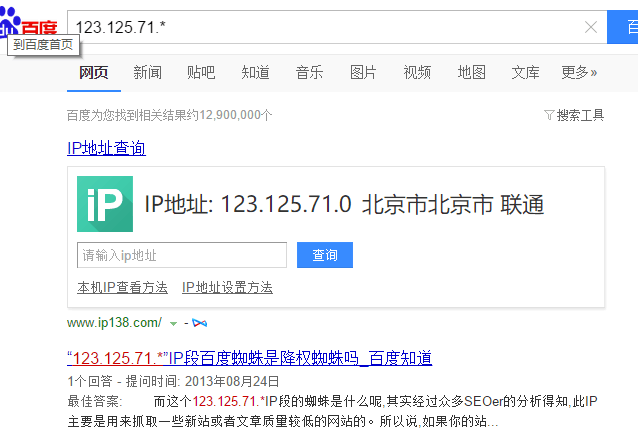Open the 音乐 tab

309,73
